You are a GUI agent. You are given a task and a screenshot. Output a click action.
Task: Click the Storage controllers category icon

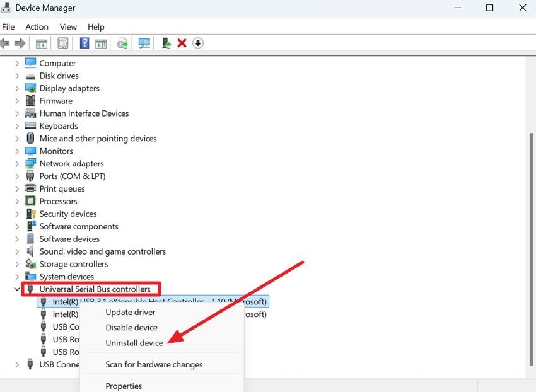30,263
